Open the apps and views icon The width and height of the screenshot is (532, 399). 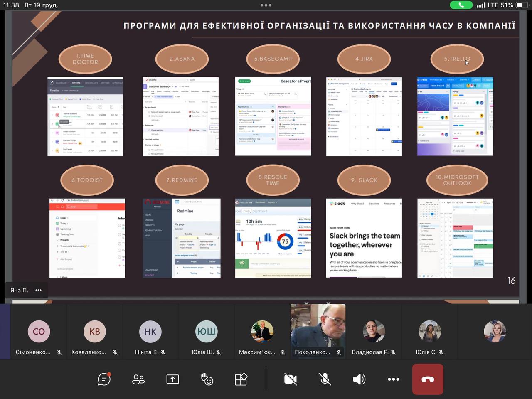pyautogui.click(x=241, y=379)
